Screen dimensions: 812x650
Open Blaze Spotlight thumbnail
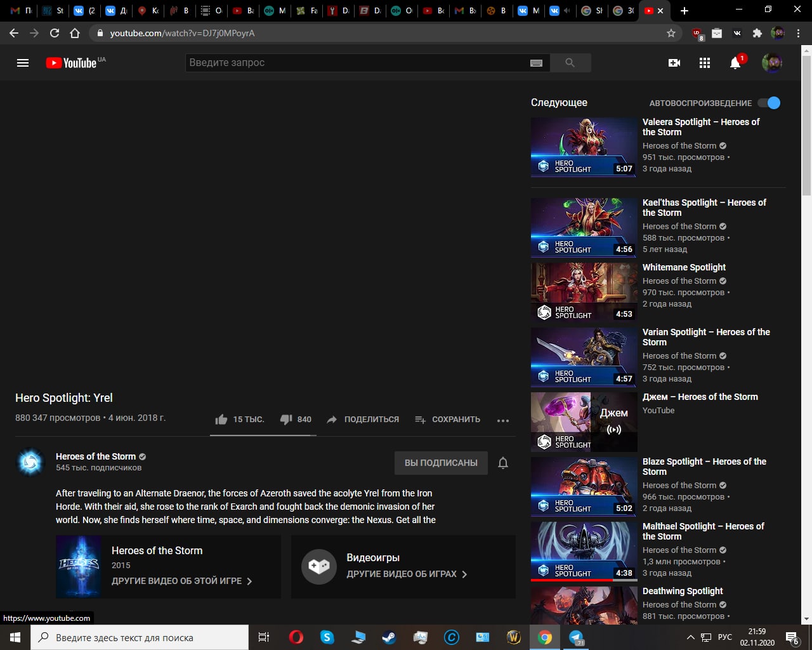click(584, 486)
